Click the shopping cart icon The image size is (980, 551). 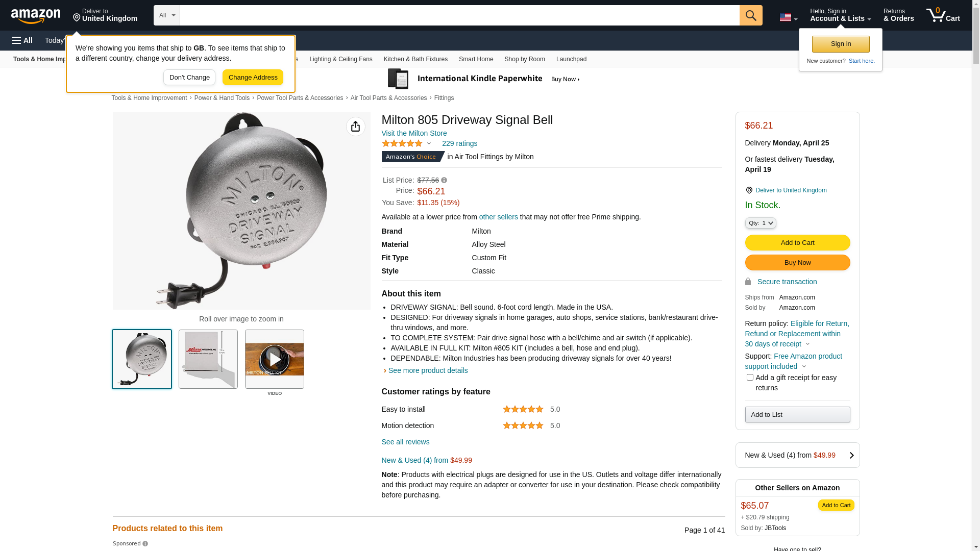942,15
